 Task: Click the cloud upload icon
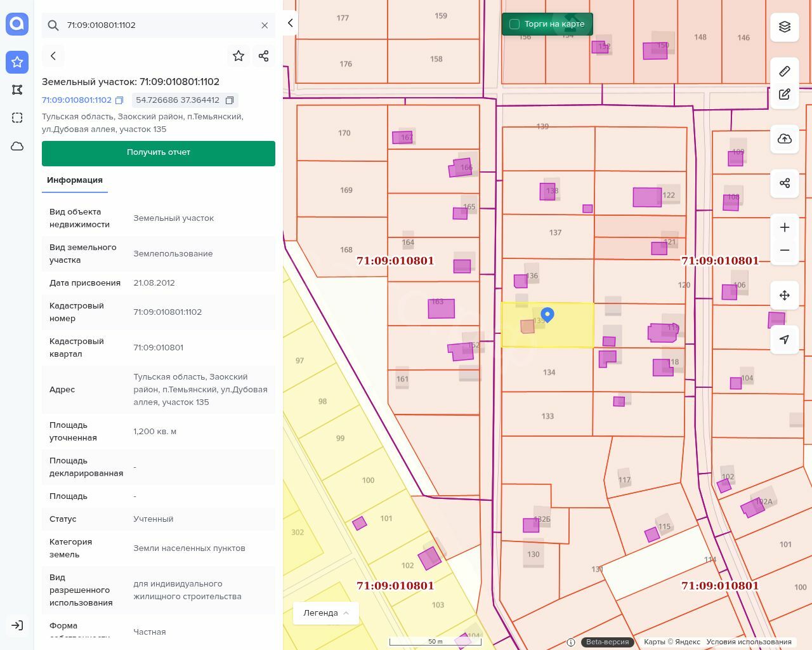785,139
